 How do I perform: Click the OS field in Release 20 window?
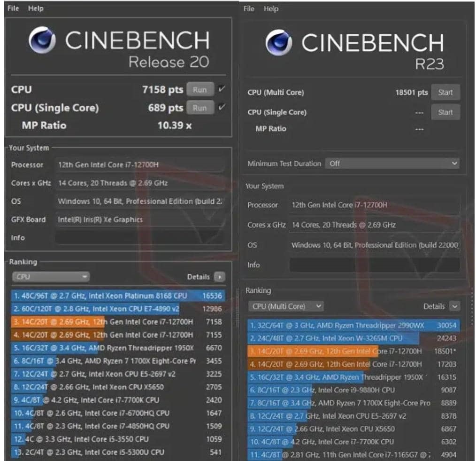tap(140, 201)
